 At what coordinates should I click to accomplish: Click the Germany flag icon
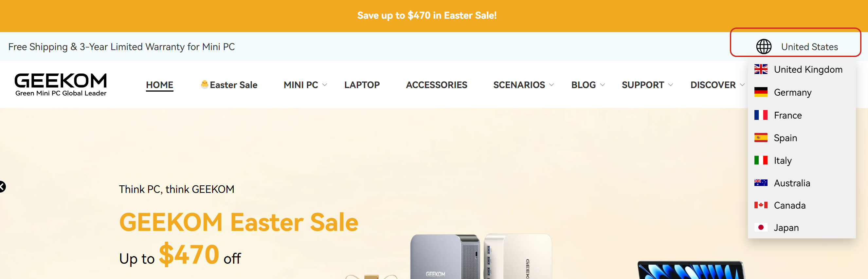[x=761, y=92]
